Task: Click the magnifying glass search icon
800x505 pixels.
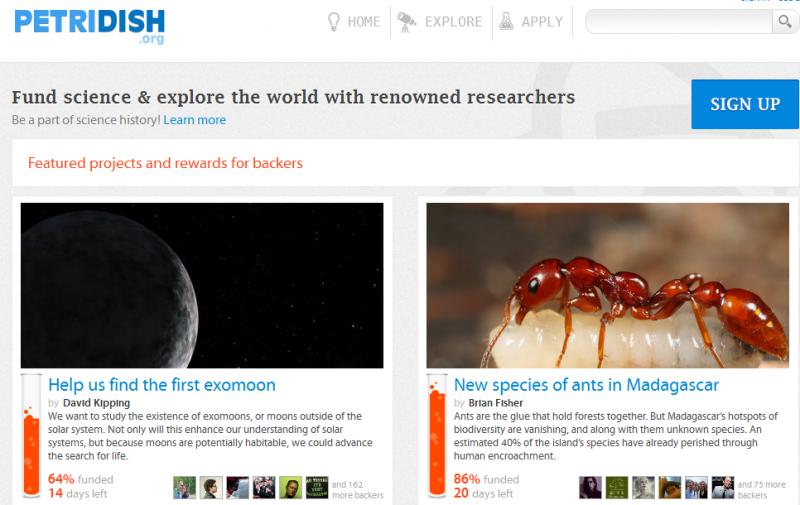Action: [785, 21]
